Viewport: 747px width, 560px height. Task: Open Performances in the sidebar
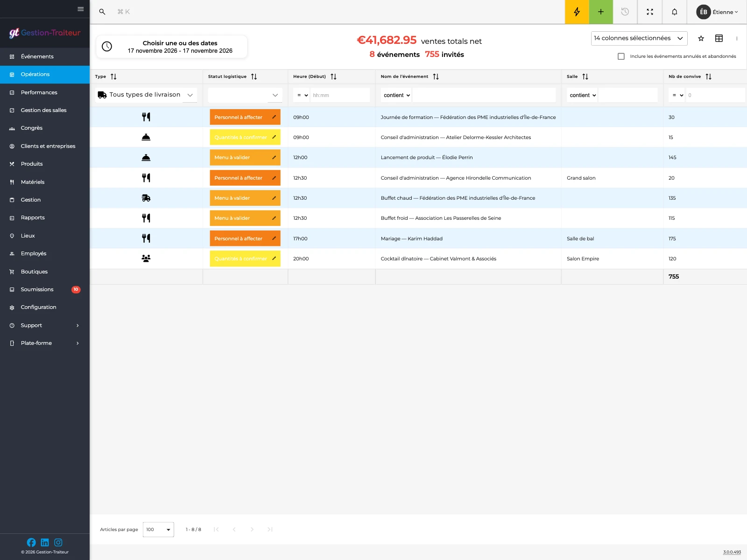[45, 92]
